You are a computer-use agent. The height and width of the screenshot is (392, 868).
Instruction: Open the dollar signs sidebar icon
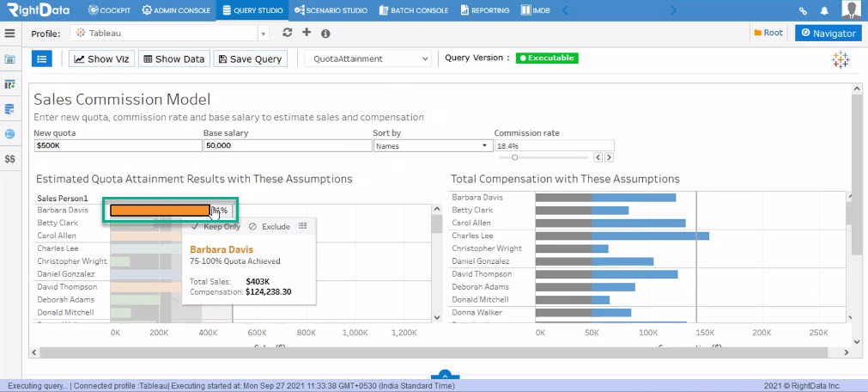tap(10, 159)
